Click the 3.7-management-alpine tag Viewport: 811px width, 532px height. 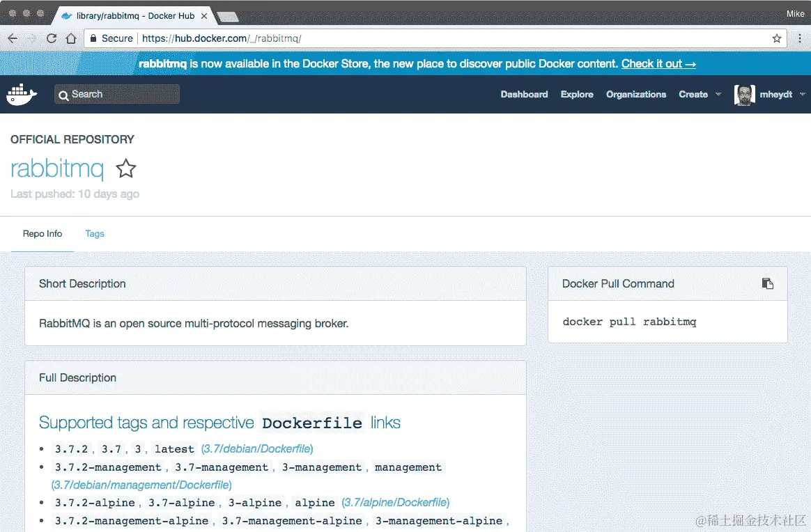click(292, 521)
